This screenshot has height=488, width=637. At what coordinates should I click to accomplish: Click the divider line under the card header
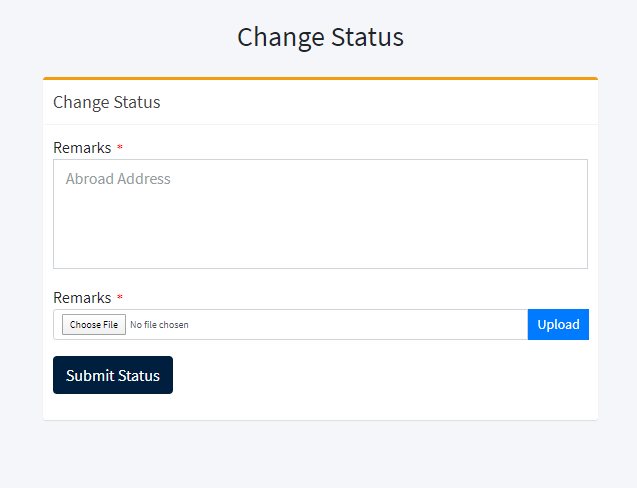[321, 124]
